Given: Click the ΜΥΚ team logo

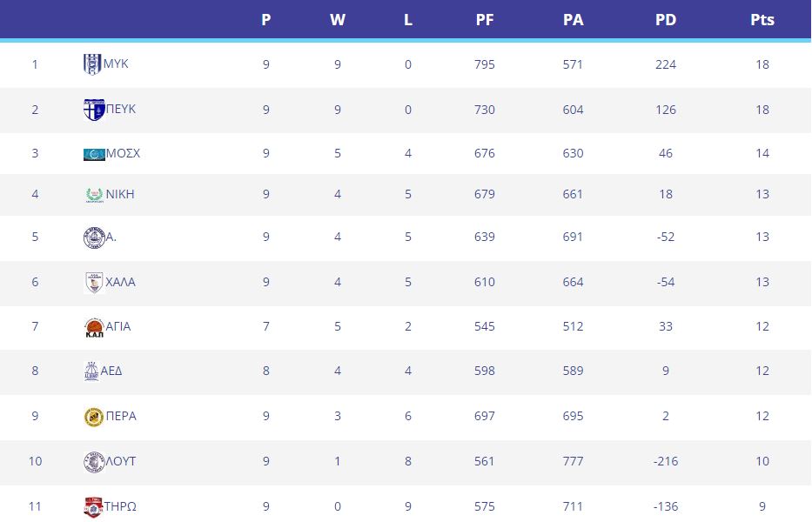Looking at the screenshot, I should [x=93, y=64].
